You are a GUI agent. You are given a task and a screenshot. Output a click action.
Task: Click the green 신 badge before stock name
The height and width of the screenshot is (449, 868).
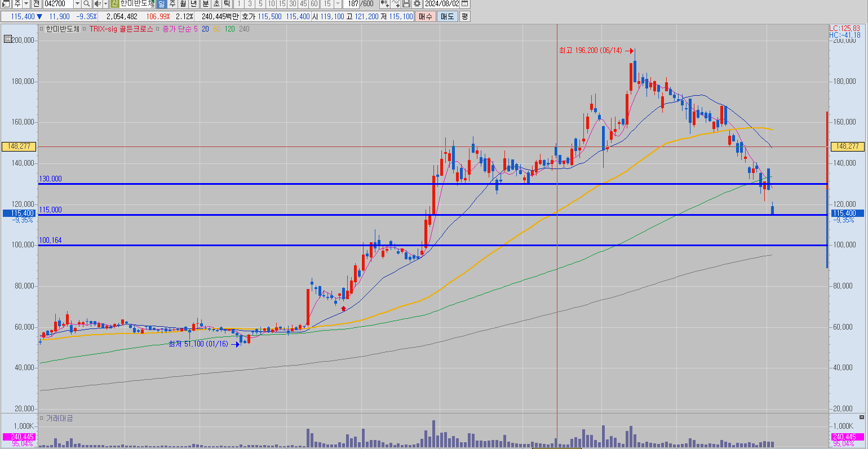pyautogui.click(x=114, y=4)
